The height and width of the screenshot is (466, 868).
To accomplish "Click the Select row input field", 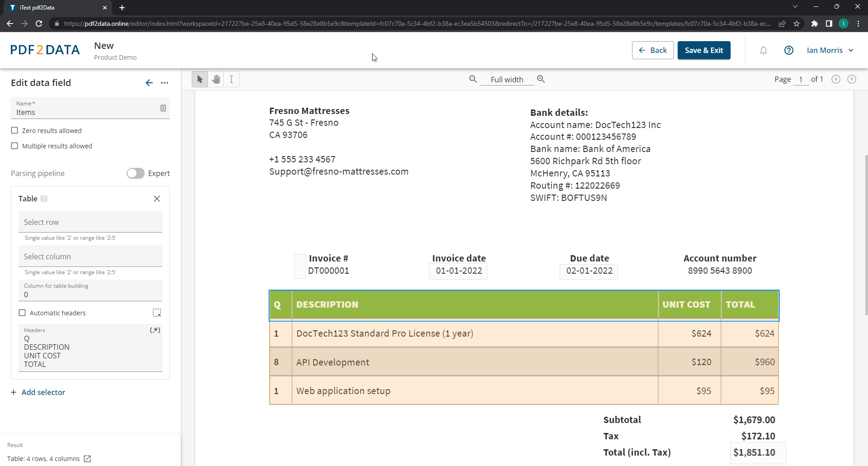I will (x=90, y=222).
